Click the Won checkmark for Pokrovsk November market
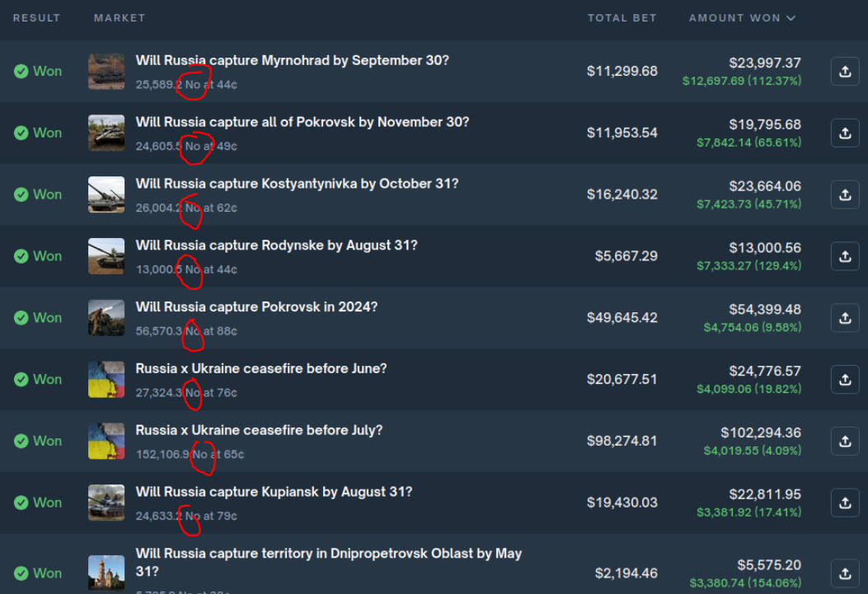Image resolution: width=868 pixels, height=594 pixels. coord(21,133)
